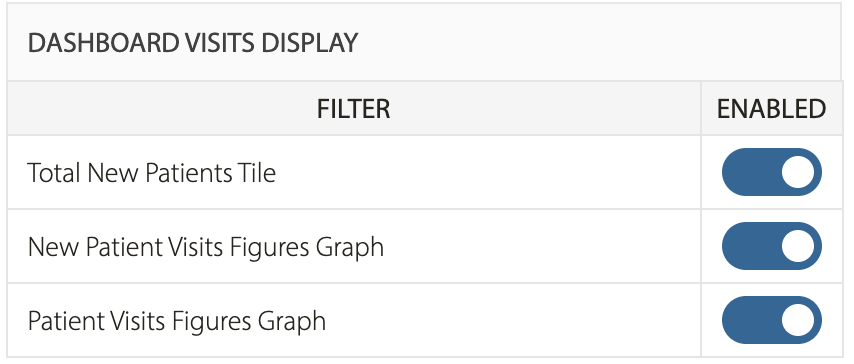Click empty header bar right of DASHBOARD VISITS DISPLAY
This screenshot has height=364, width=854.
point(599,43)
